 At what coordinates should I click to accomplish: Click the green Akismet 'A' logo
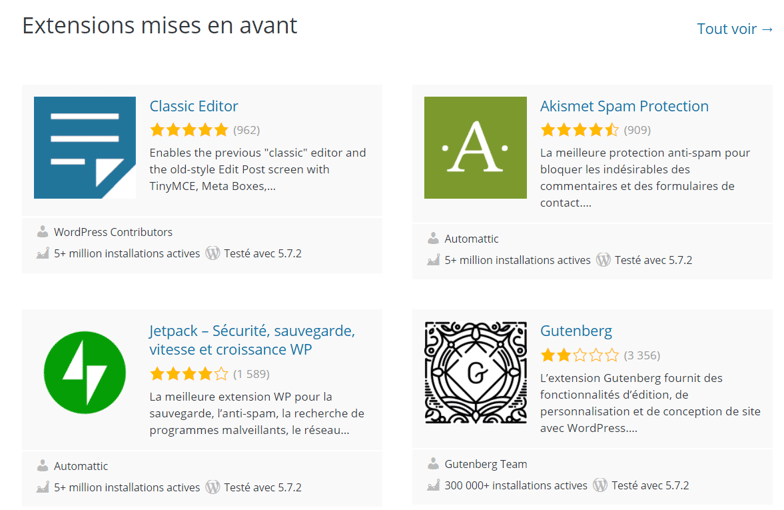tap(476, 148)
